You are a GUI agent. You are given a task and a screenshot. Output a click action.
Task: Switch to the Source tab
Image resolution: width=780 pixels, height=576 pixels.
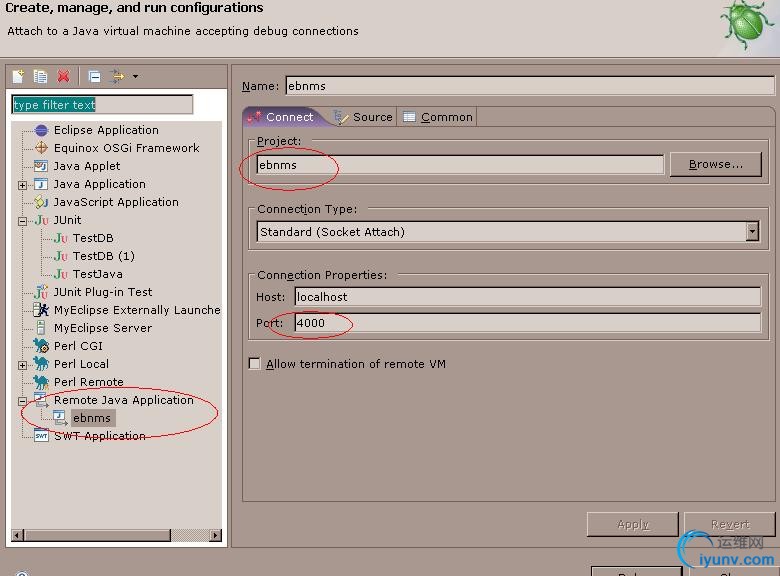click(x=363, y=117)
